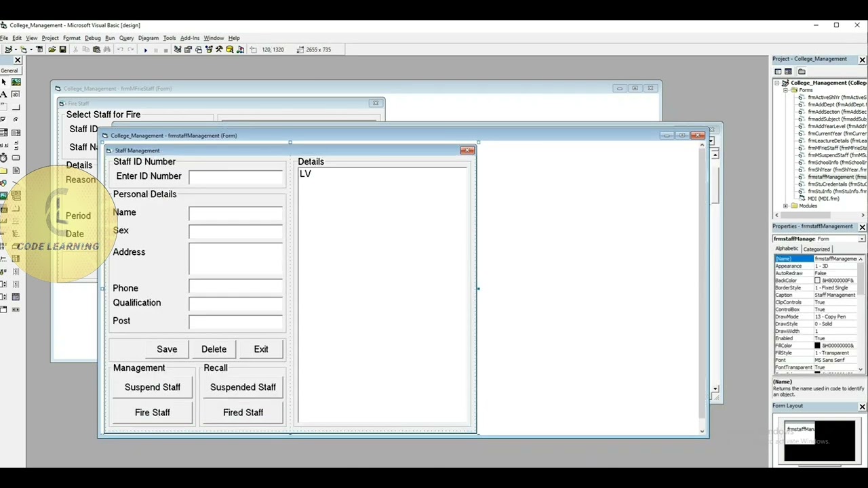Open Form Layout Window from the toolbar

[x=198, y=49]
